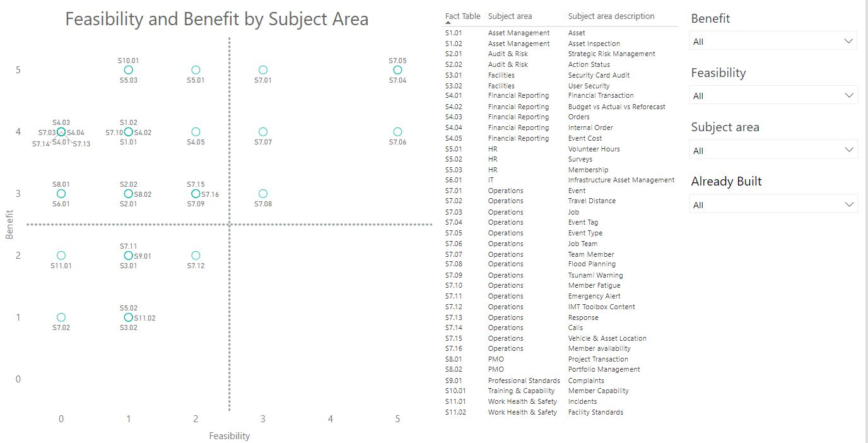Image resolution: width=868 pixels, height=443 pixels.
Task: Select the Event Tag table row
Action: coord(561,222)
